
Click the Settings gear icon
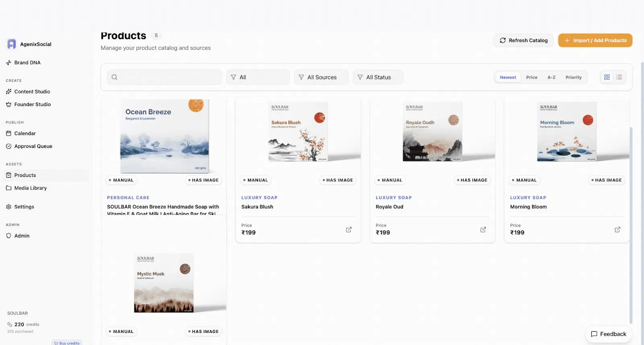tap(8, 207)
